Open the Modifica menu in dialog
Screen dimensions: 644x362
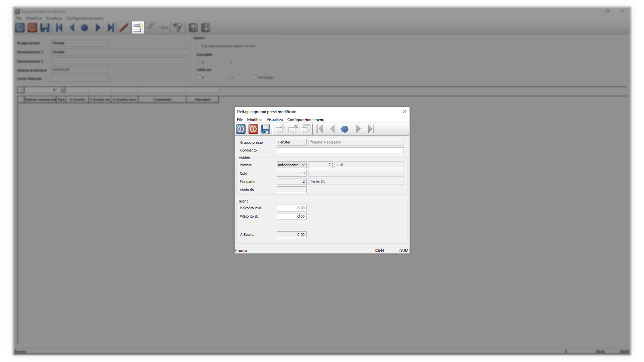255,120
